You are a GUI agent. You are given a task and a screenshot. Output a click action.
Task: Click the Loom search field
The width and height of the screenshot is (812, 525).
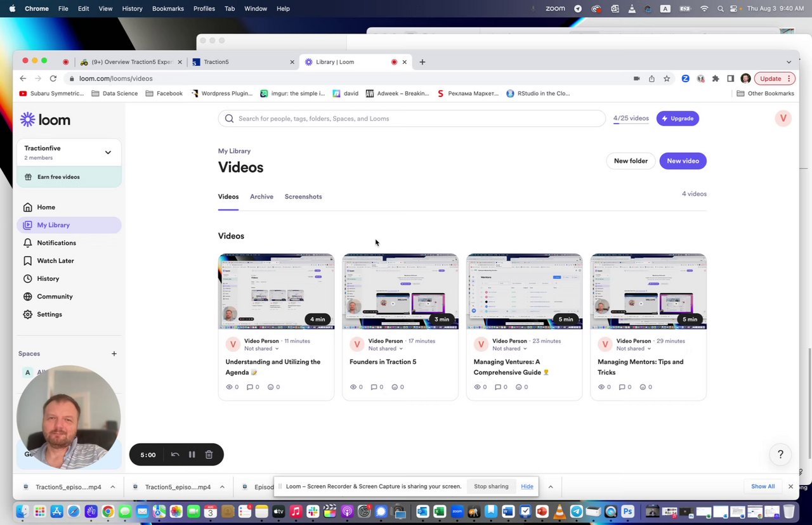412,119
